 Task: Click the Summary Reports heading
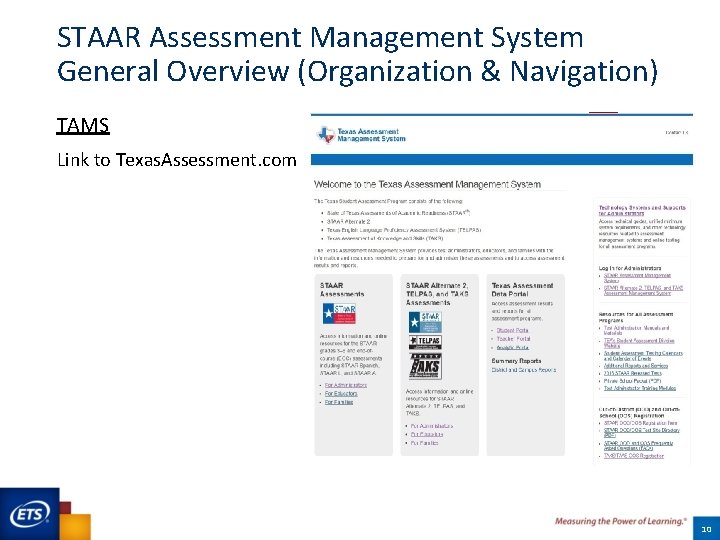(516, 361)
